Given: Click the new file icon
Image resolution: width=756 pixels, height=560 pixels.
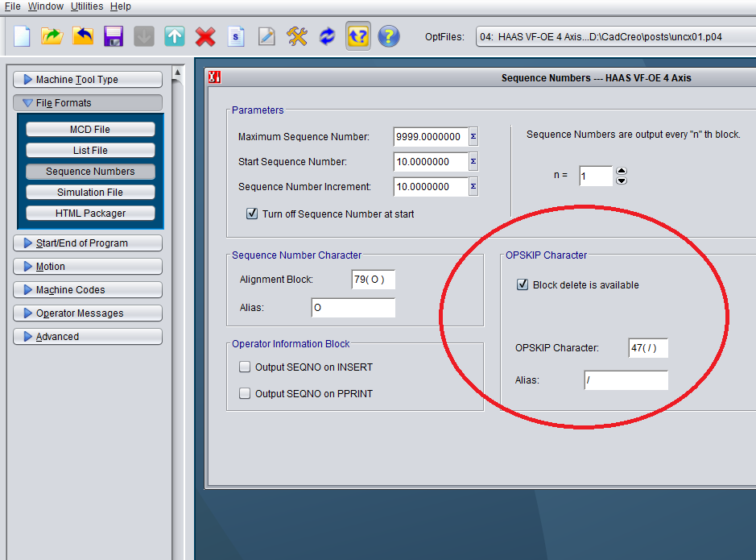Looking at the screenshot, I should click(22, 36).
